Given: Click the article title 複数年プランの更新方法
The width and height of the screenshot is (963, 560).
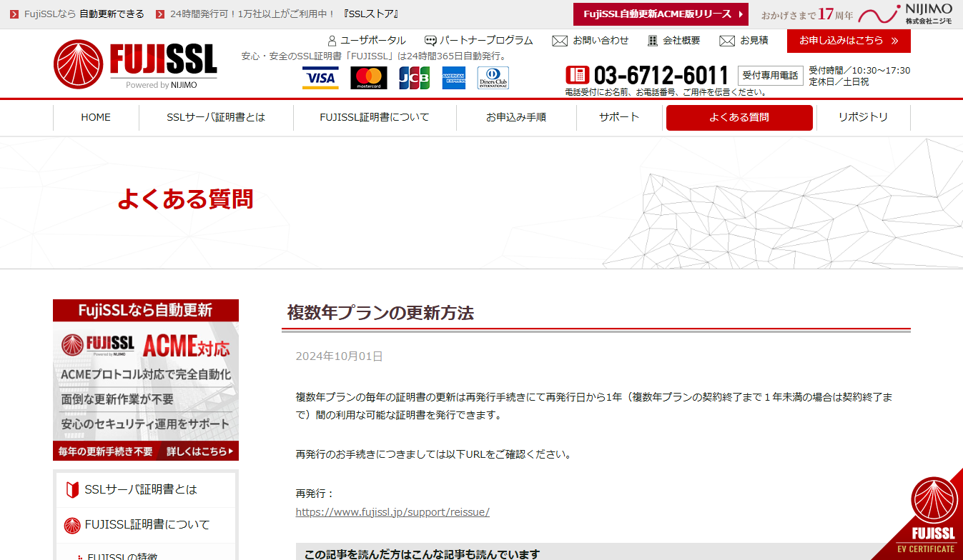Looking at the screenshot, I should point(380,313).
